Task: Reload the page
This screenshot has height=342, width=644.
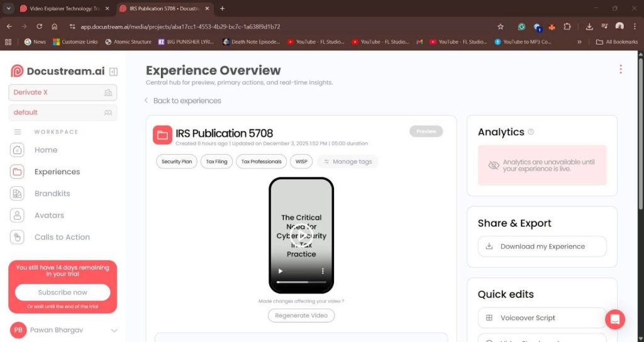Action: (x=39, y=26)
